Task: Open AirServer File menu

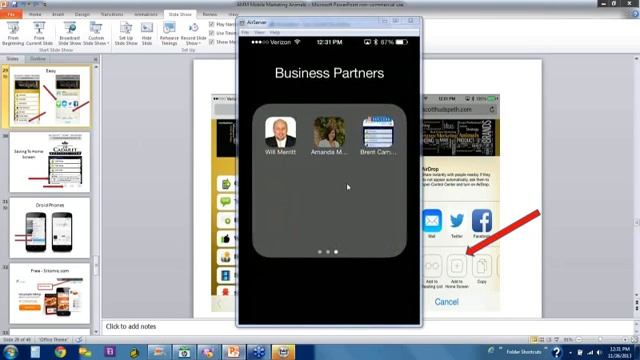Action: [245, 32]
